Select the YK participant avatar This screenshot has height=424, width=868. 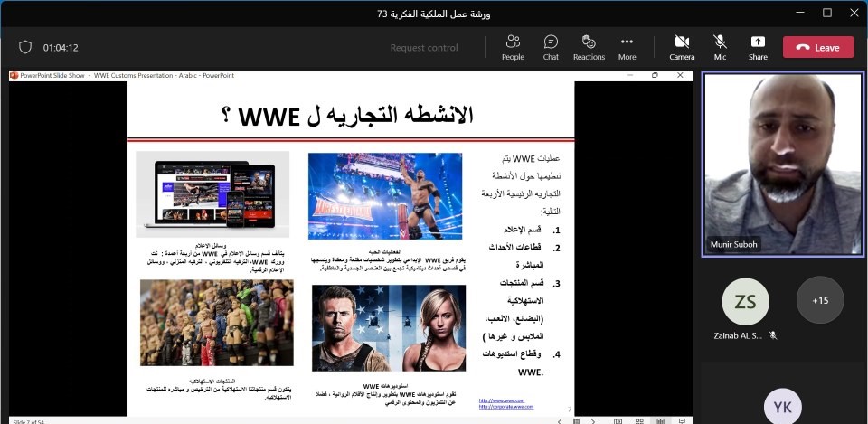pyautogui.click(x=782, y=407)
